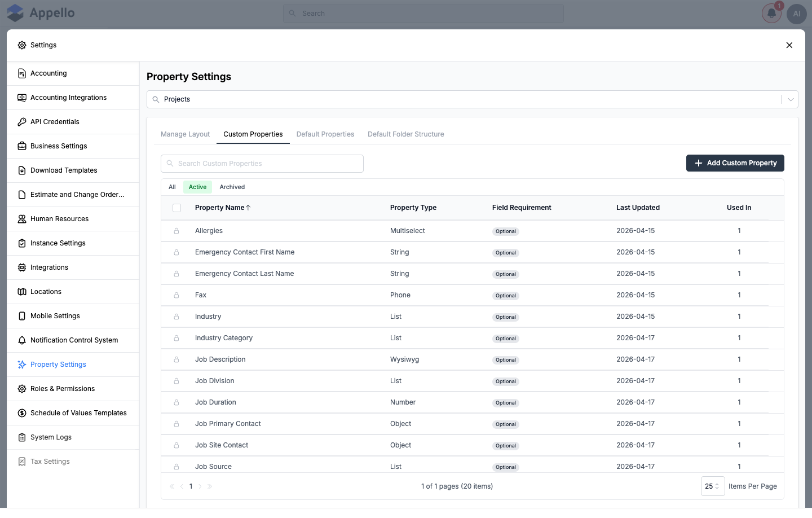The width and height of the screenshot is (812, 518).
Task: Open notifications bell in top bar
Action: 771,14
